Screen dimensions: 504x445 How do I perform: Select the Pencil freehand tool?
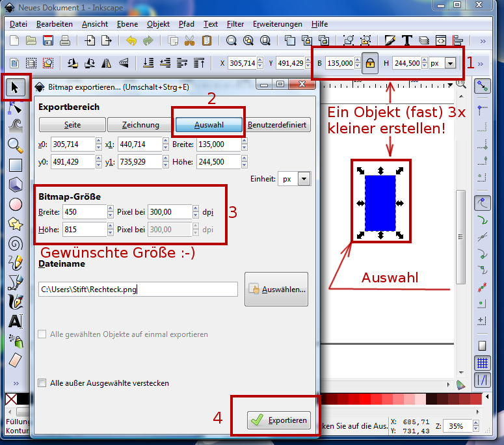click(x=15, y=263)
